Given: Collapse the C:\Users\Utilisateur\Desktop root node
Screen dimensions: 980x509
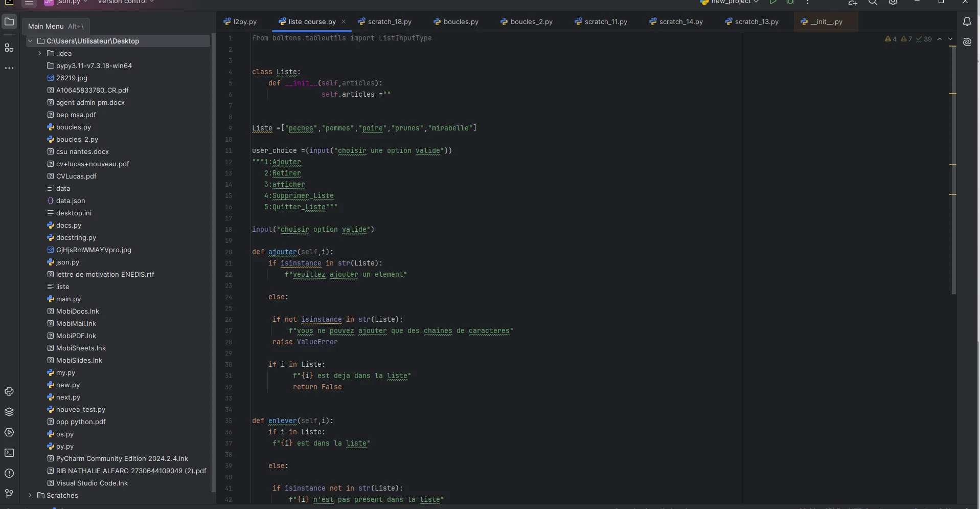Looking at the screenshot, I should [x=30, y=41].
